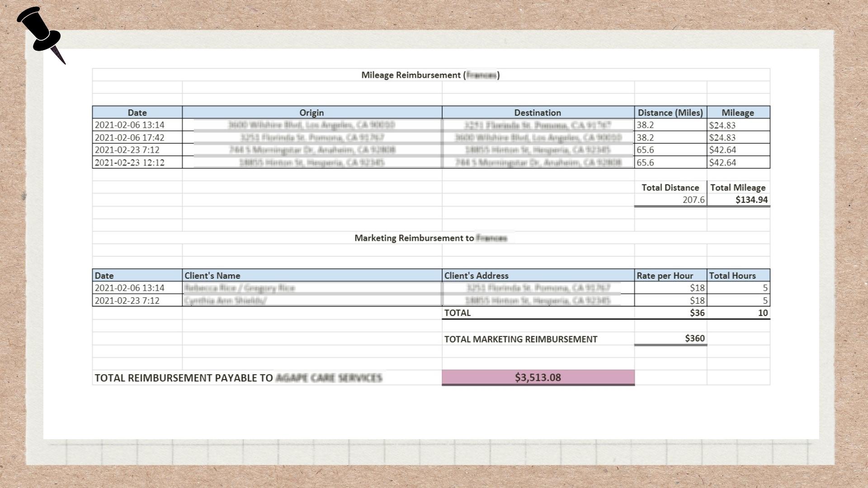Click the Total Mileage value $134.94
Screen dimensions: 868x488
[x=751, y=200]
